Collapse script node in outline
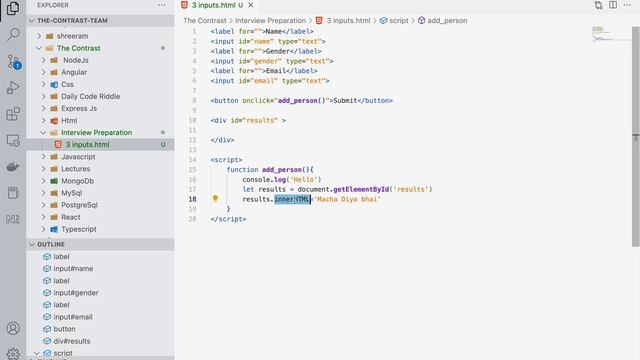Screen dimensions: 640x360 [37, 353]
